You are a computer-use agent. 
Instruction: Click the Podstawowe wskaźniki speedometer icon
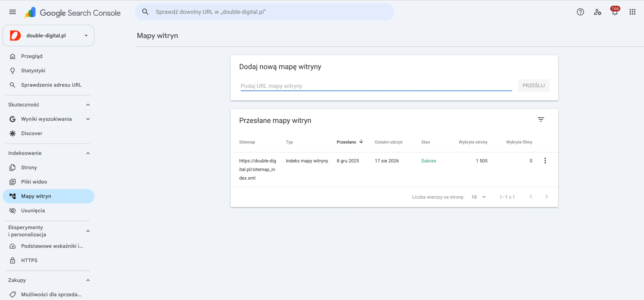pyautogui.click(x=12, y=246)
